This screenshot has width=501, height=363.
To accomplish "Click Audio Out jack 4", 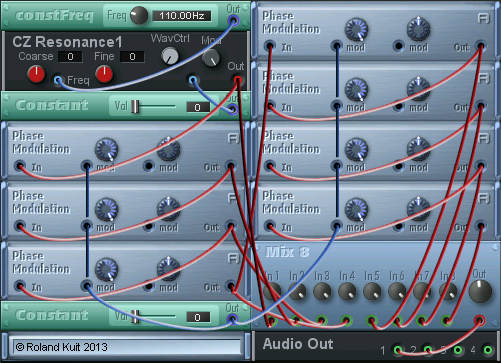I will click(x=488, y=350).
